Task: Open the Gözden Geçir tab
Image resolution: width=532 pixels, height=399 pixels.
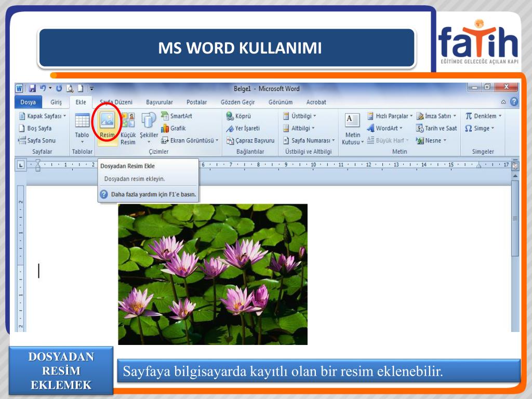Action: click(x=238, y=102)
